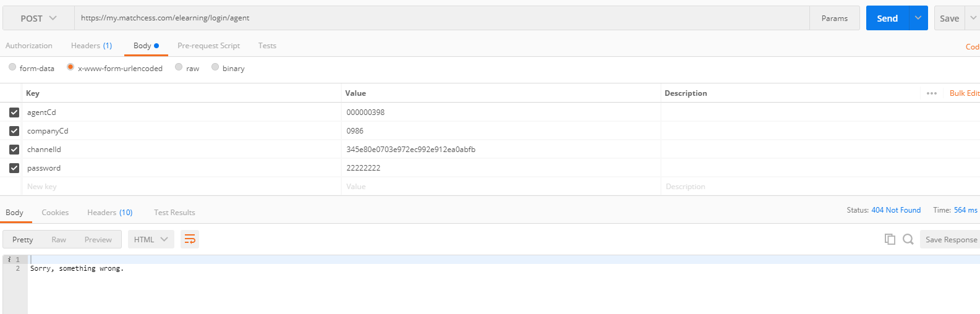Select the binary body option

click(x=215, y=67)
